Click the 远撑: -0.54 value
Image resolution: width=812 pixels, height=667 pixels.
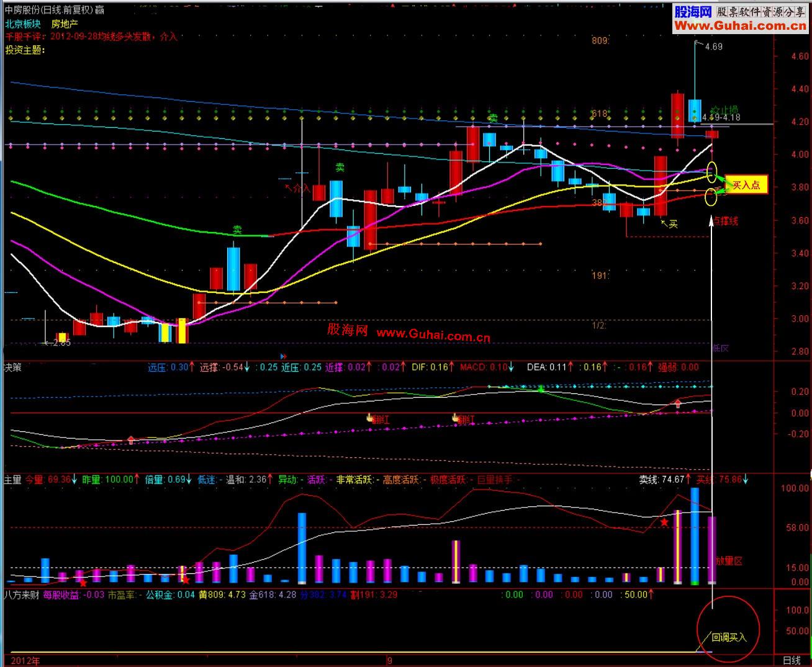(x=220, y=367)
